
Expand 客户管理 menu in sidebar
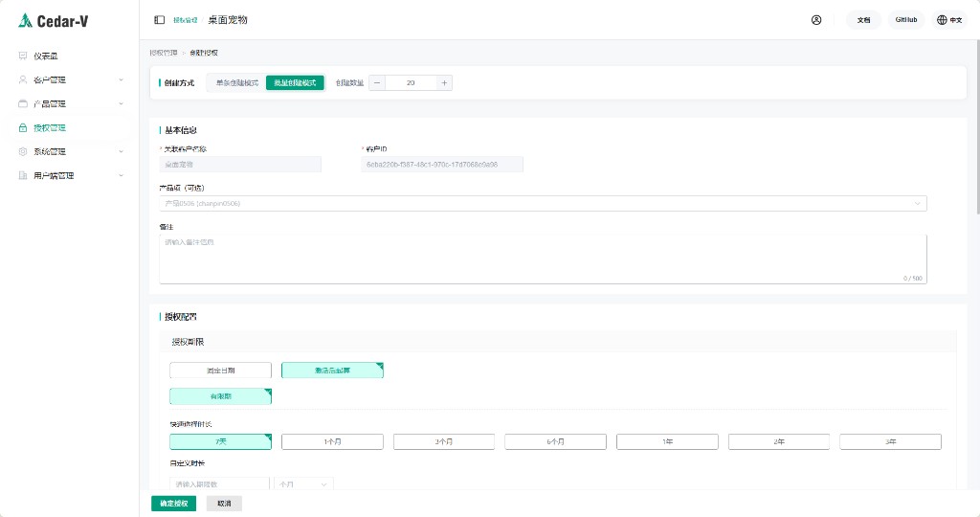[70, 80]
